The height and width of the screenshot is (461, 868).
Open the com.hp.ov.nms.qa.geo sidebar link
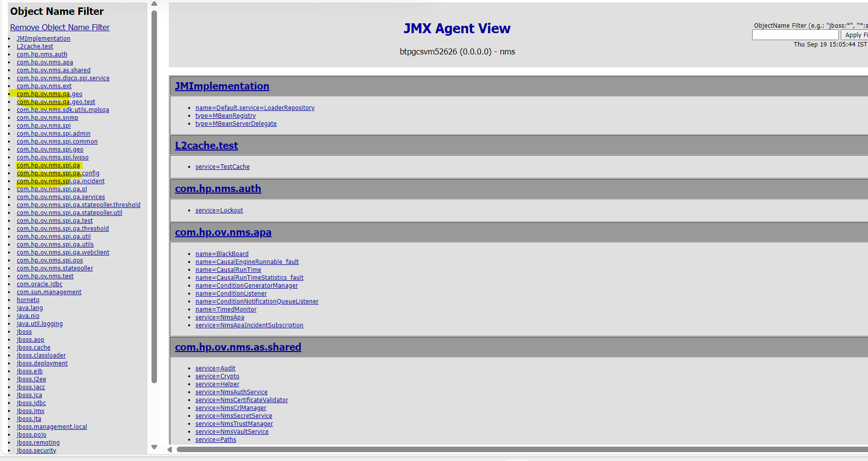pos(50,94)
